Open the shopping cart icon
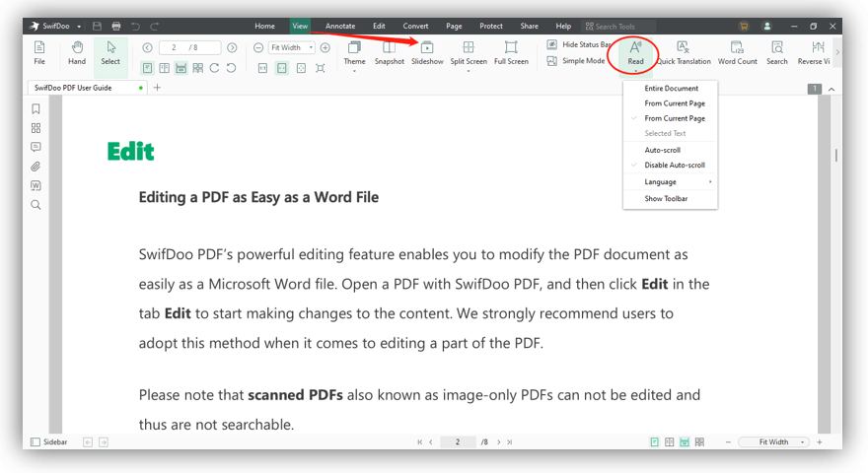 (x=744, y=26)
